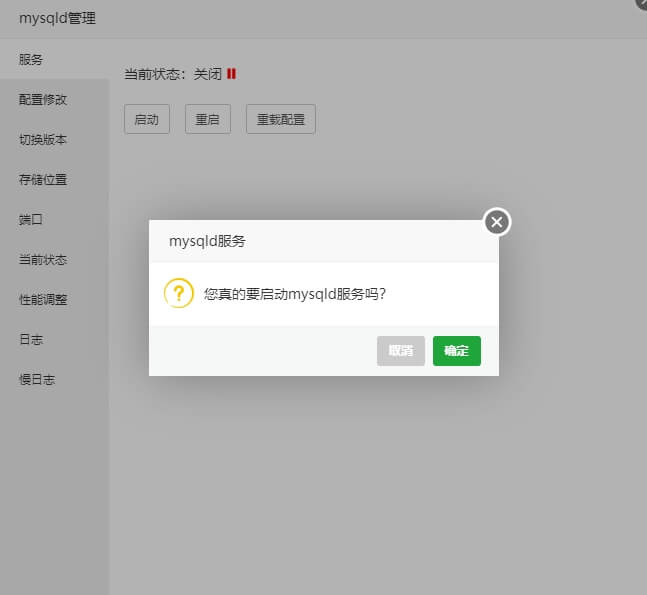Viewport: 647px width, 595px height.
Task: Click the 重启 button
Action: click(x=208, y=119)
